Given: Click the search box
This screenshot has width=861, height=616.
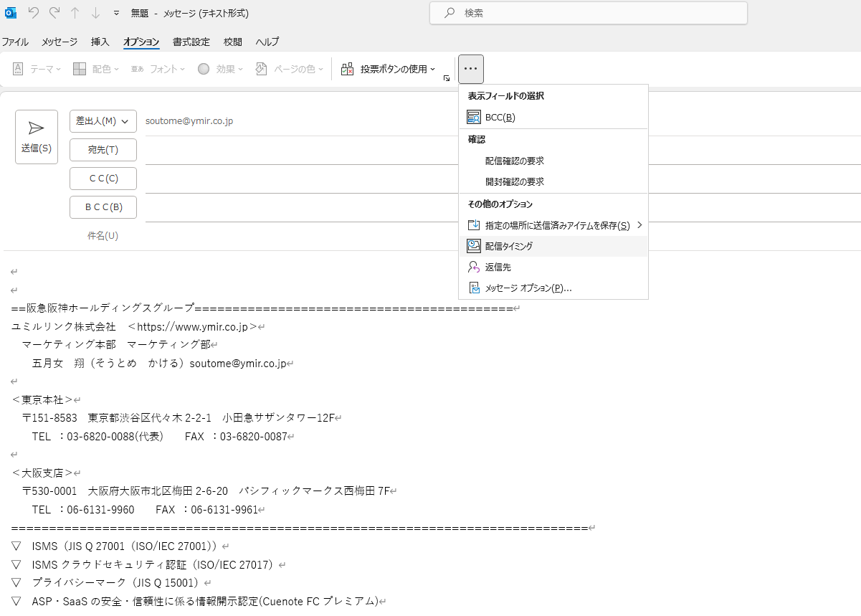Looking at the screenshot, I should [589, 13].
